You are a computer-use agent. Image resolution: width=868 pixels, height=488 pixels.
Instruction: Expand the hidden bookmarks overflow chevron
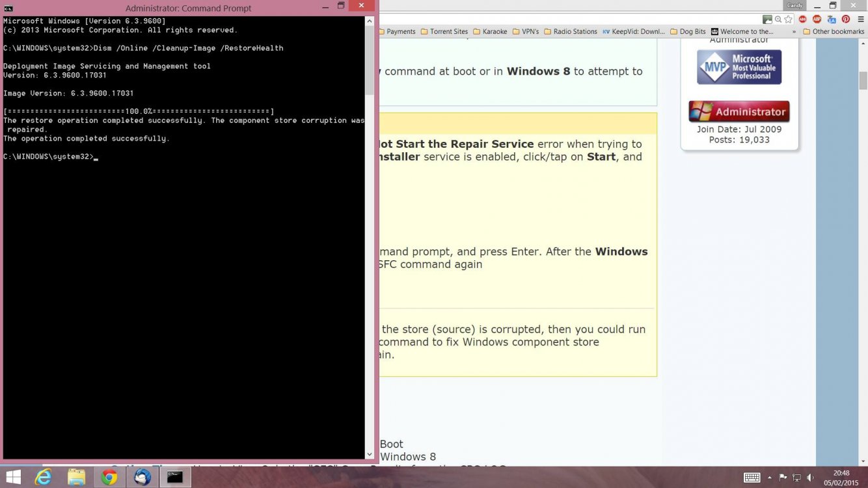pos(794,31)
